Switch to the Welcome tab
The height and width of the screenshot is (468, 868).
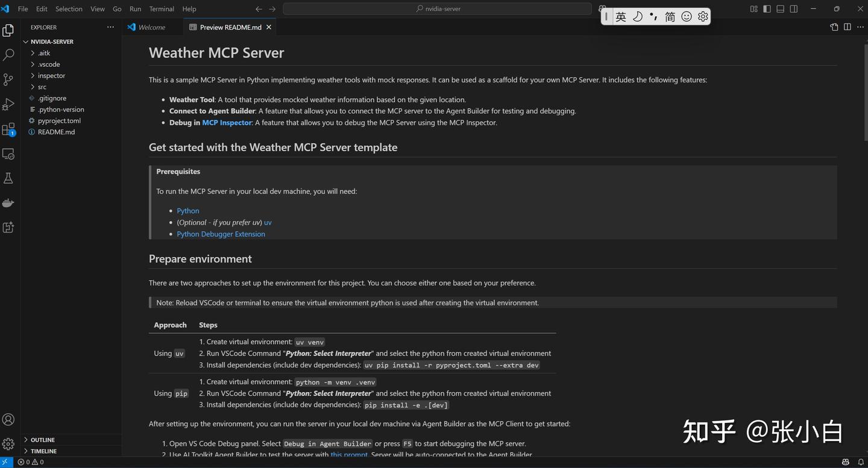tap(151, 27)
